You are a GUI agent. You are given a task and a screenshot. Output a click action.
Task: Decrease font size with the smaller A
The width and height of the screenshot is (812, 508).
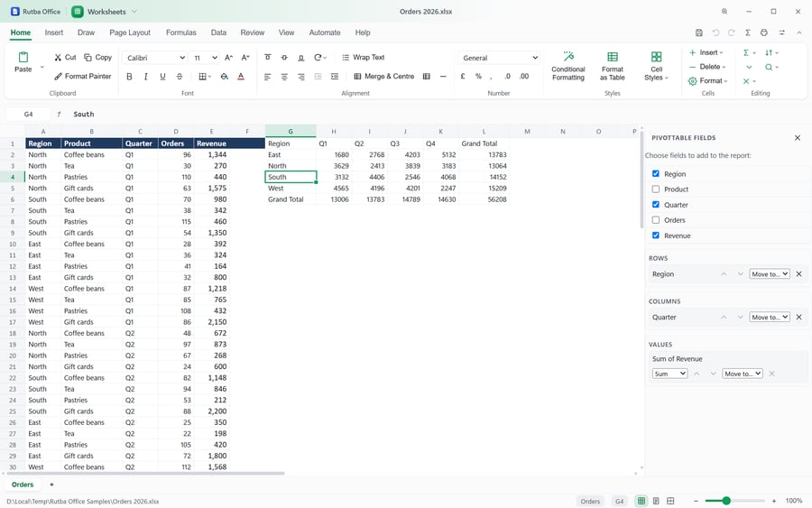pos(245,58)
